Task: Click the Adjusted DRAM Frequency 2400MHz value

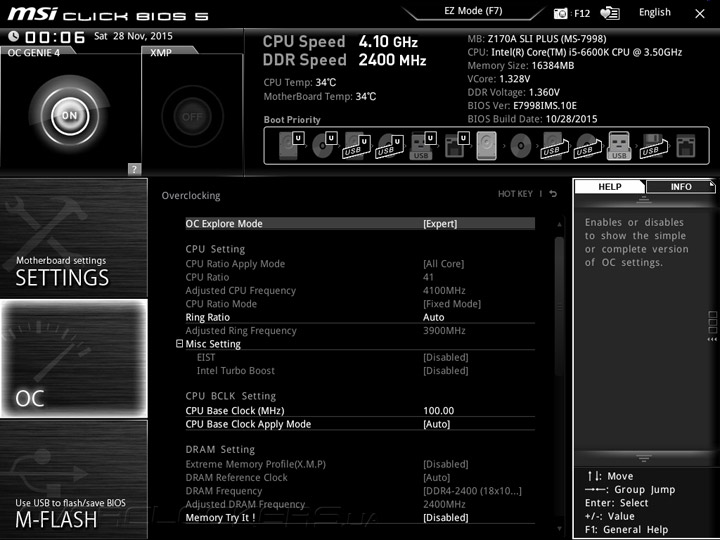Action: click(x=444, y=504)
